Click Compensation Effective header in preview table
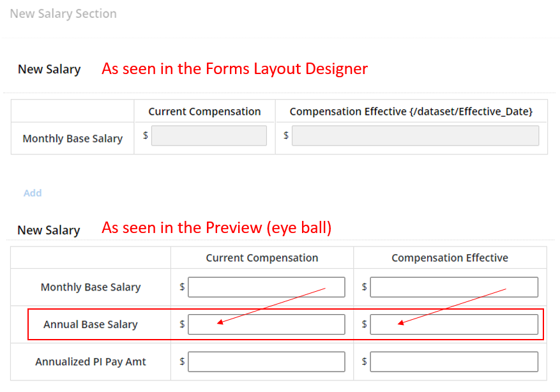 [x=450, y=258]
